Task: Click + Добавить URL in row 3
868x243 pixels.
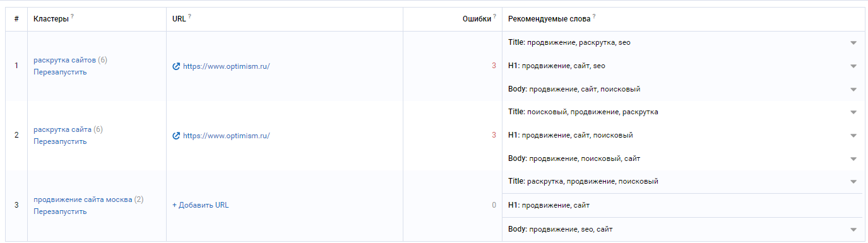Action: 201,205
